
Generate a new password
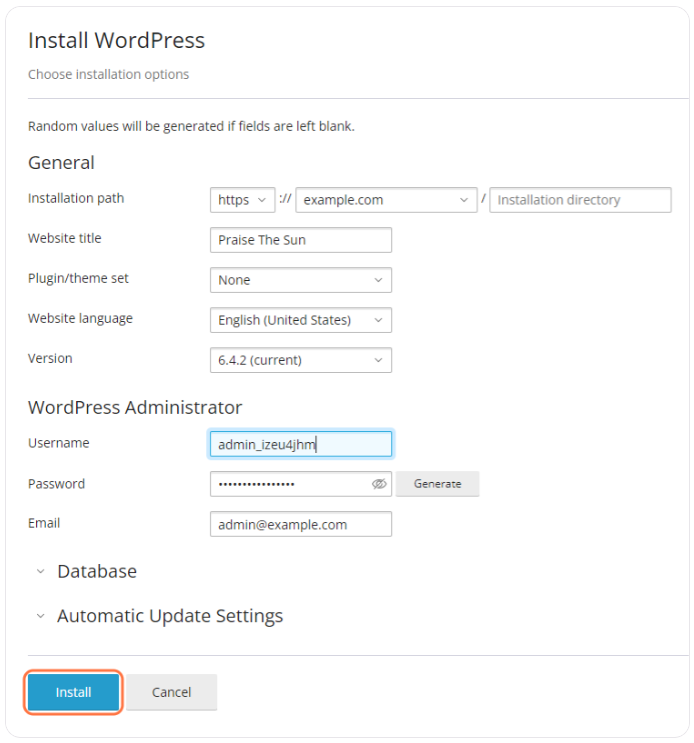click(x=437, y=484)
